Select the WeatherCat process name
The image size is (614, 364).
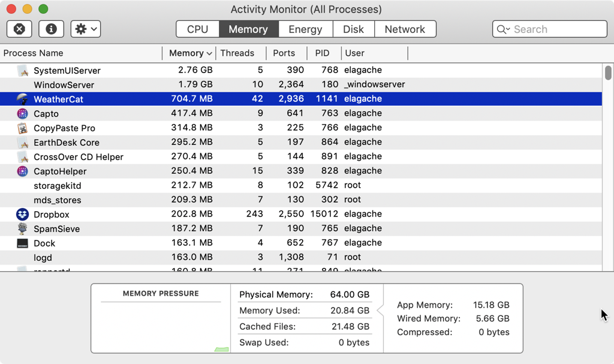pos(58,99)
